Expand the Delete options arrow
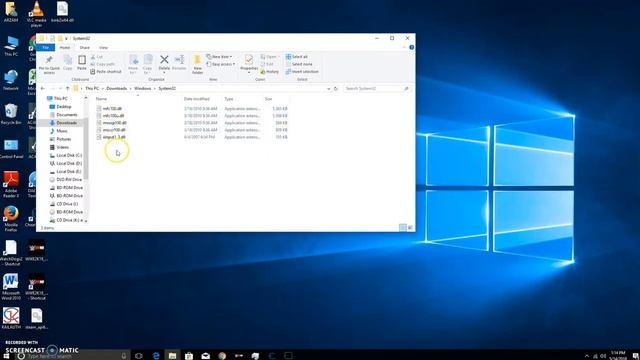This screenshot has width=640, height=360. [164, 73]
